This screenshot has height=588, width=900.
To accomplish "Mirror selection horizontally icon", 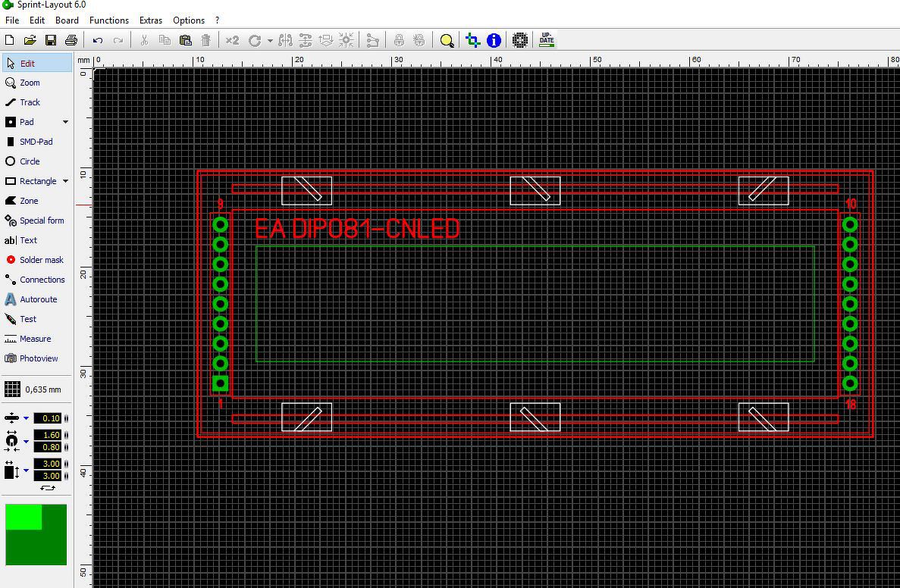I will (285, 40).
